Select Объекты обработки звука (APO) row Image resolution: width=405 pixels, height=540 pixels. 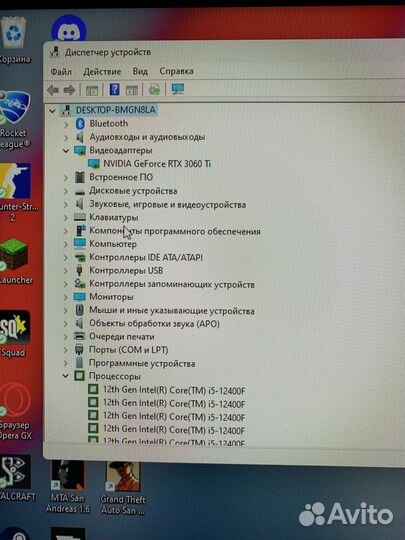pos(154,324)
